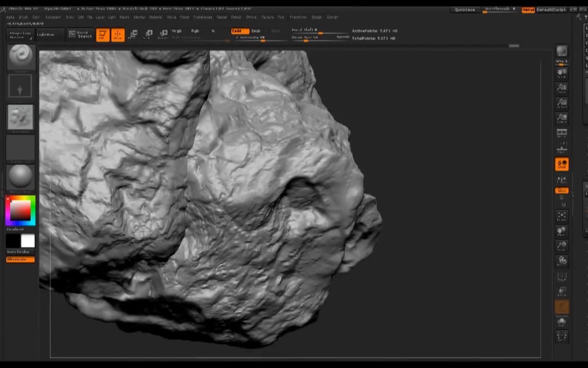Open the Render menu

click(x=222, y=17)
